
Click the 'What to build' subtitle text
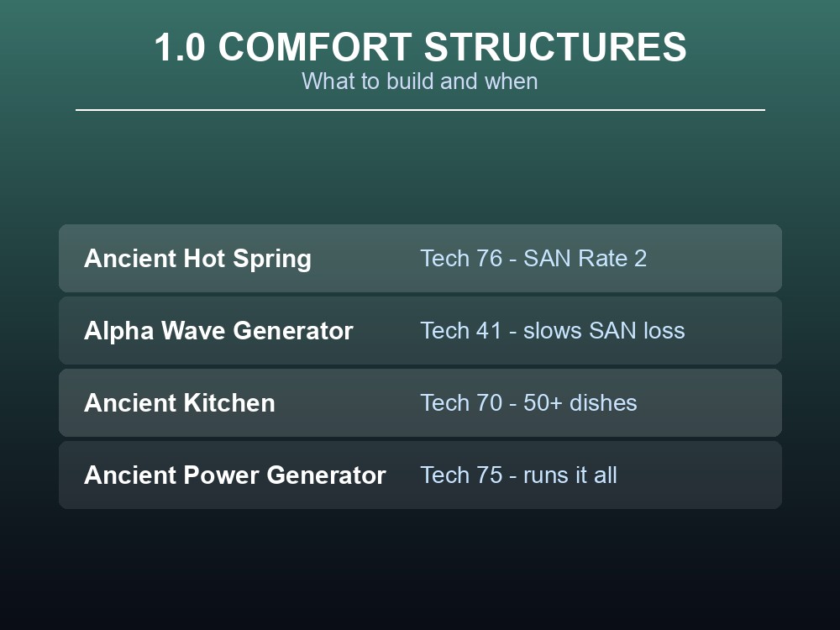(x=368, y=81)
